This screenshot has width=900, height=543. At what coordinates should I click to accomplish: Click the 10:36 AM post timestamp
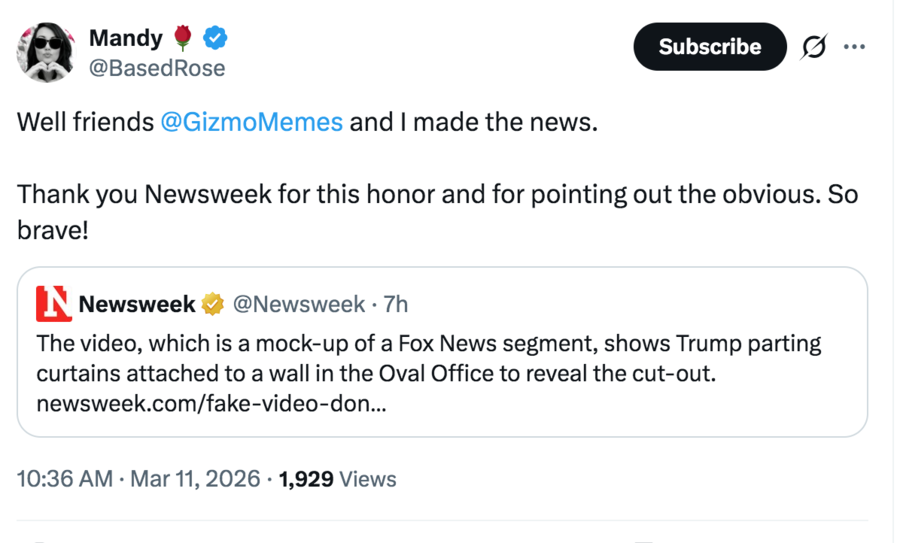click(65, 479)
